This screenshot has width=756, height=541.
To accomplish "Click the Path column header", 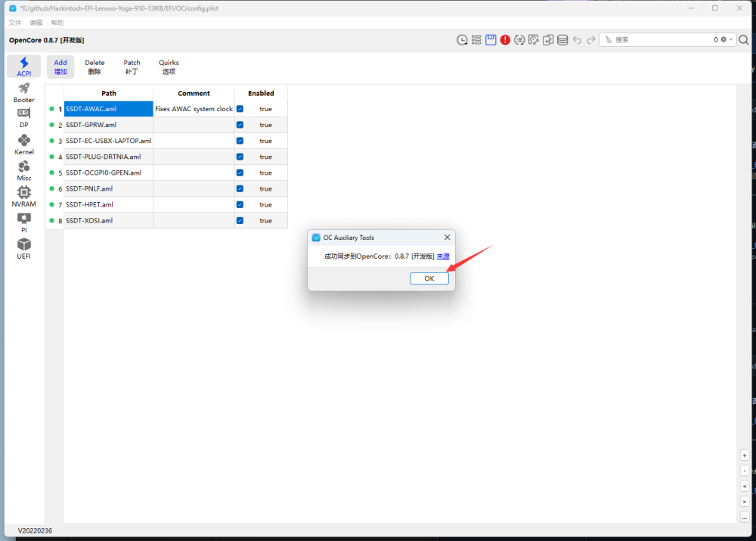I will pos(108,93).
